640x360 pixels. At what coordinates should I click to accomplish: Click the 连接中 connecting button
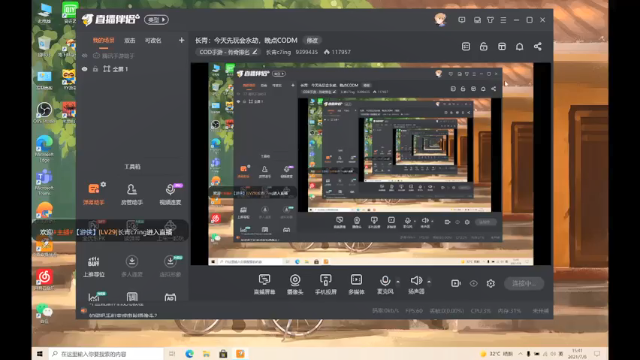tap(524, 283)
